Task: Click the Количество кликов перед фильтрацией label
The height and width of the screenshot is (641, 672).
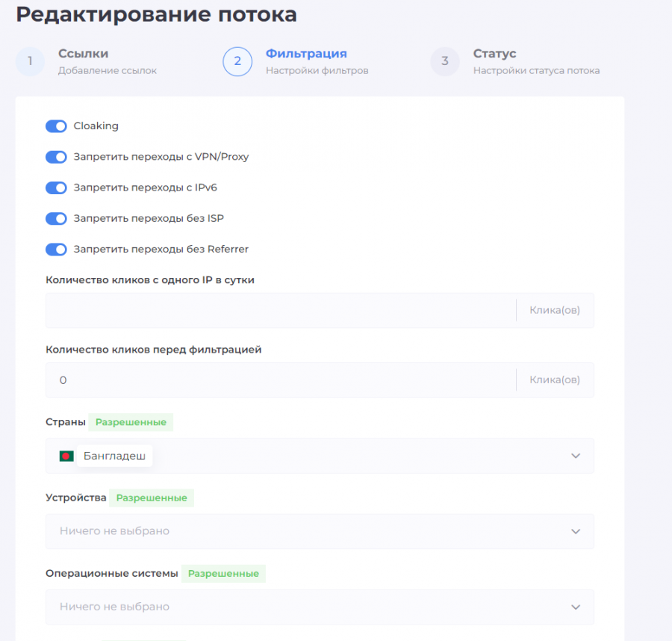Action: pyautogui.click(x=153, y=350)
